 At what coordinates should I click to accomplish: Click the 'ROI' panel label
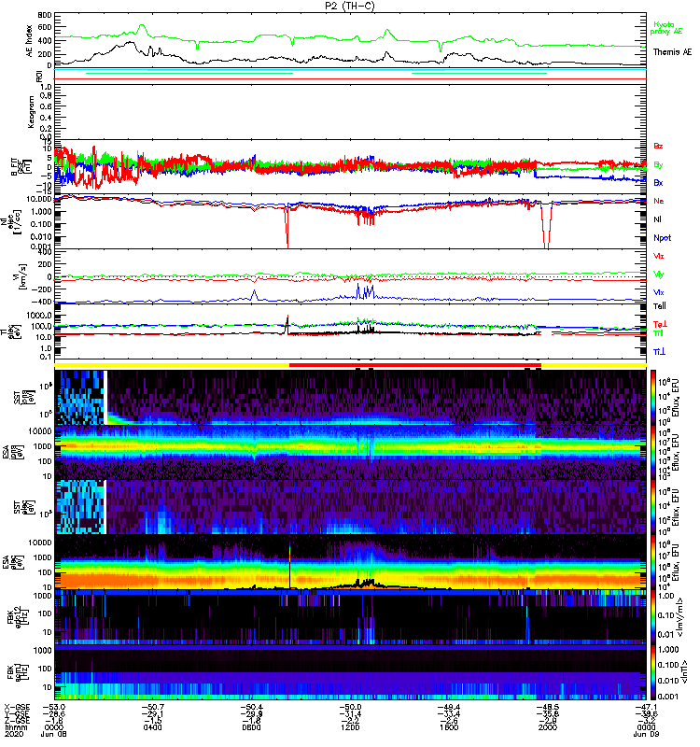point(39,77)
